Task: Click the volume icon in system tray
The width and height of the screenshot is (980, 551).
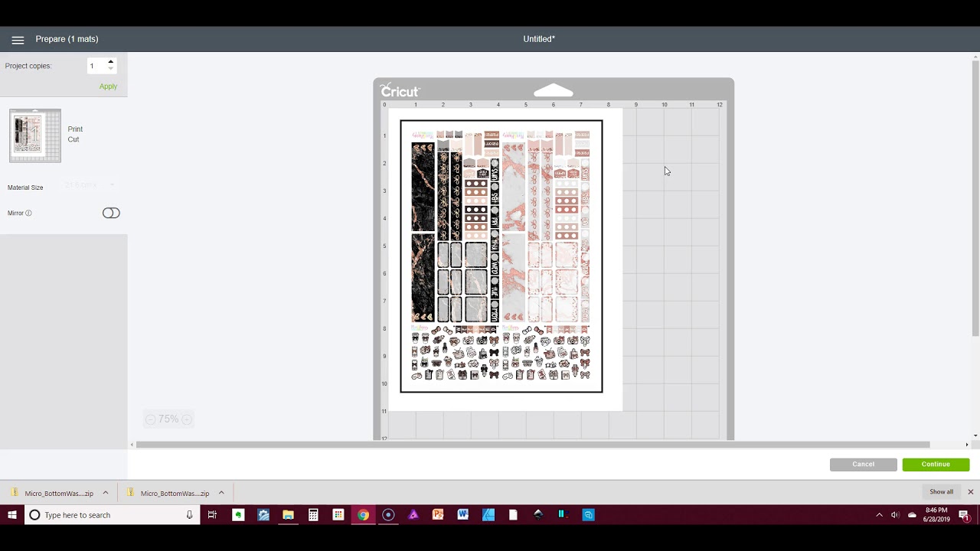Action: pyautogui.click(x=895, y=515)
